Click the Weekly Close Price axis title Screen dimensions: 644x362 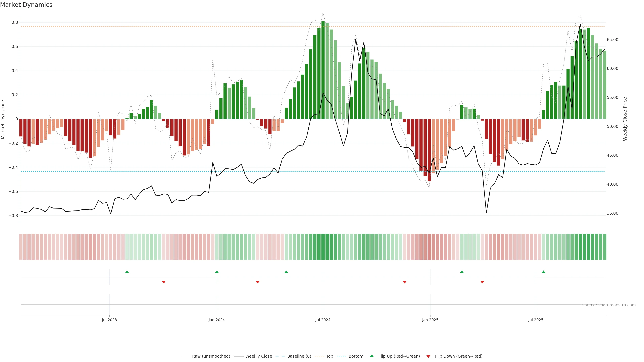point(625,119)
